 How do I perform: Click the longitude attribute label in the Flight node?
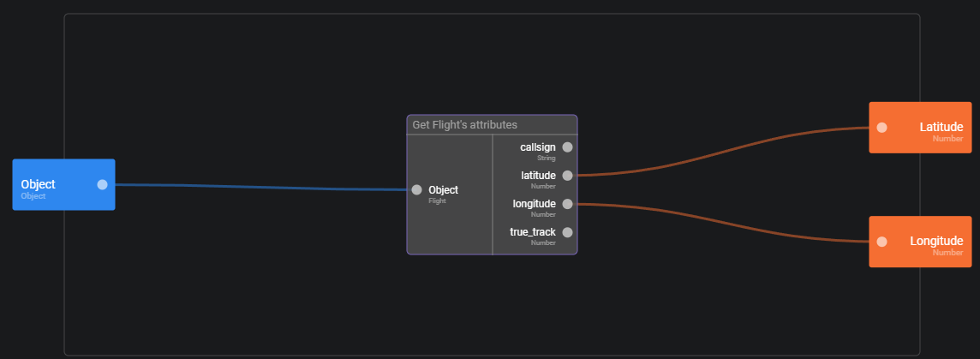(534, 205)
